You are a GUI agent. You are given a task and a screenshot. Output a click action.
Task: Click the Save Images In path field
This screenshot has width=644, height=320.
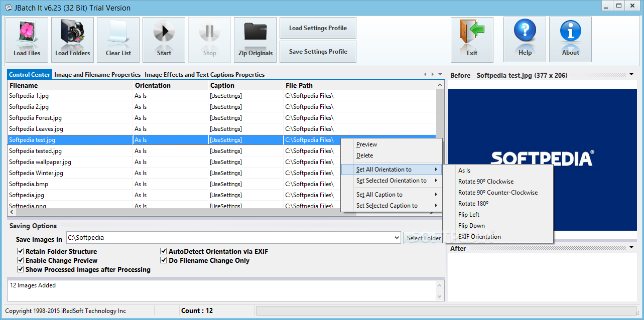[x=229, y=238]
